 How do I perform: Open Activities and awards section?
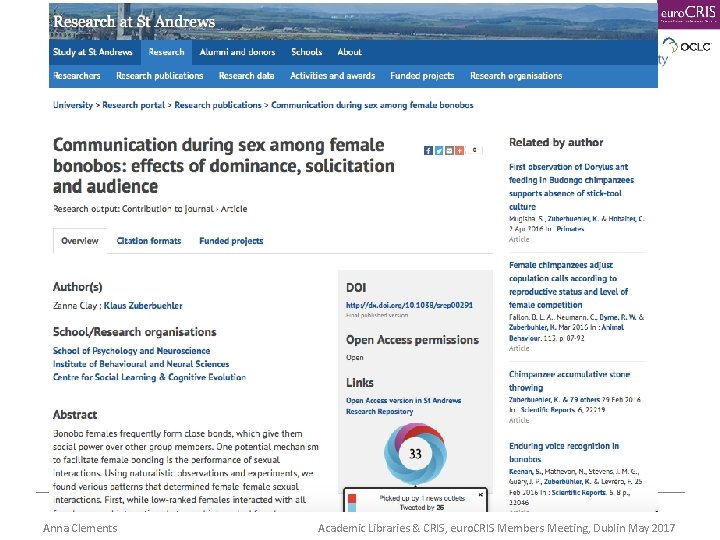tap(332, 76)
